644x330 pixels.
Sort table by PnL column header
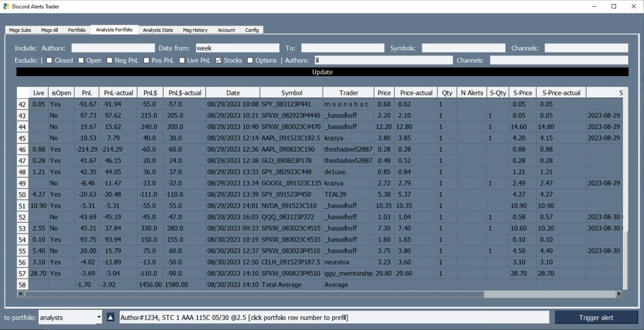pos(87,93)
